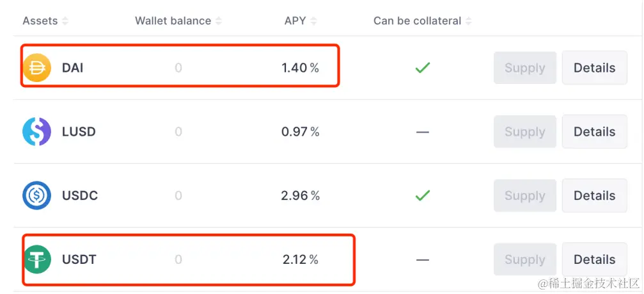Click the USDC token icon
The width and height of the screenshot is (644, 294).
pyautogui.click(x=36, y=195)
